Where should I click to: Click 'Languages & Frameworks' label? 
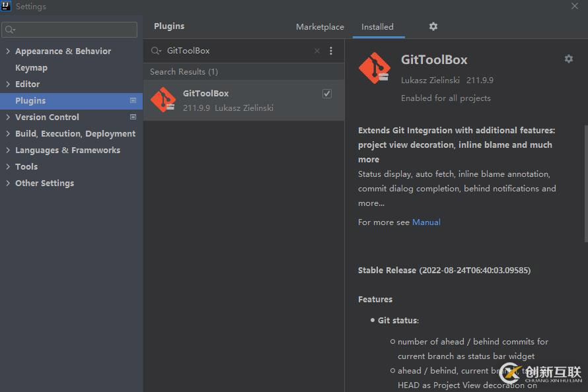[x=67, y=150]
